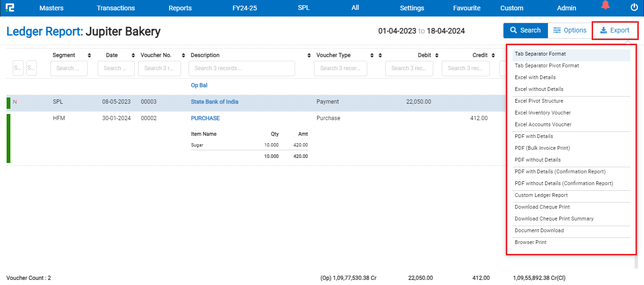Click the app logo in top-left corner
The height and width of the screenshot is (285, 644).
click(x=10, y=8)
